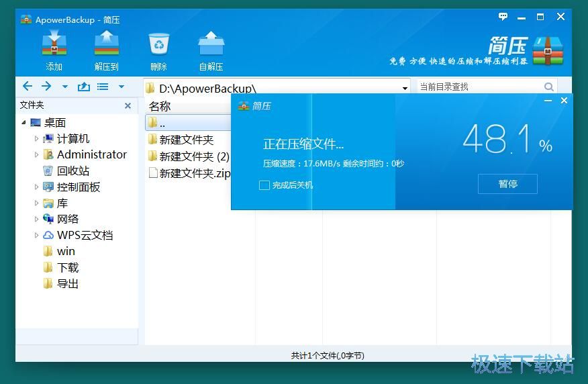Click the WPS cloud icon in tree
Image resolution: width=588 pixels, height=384 pixels.
pos(48,235)
